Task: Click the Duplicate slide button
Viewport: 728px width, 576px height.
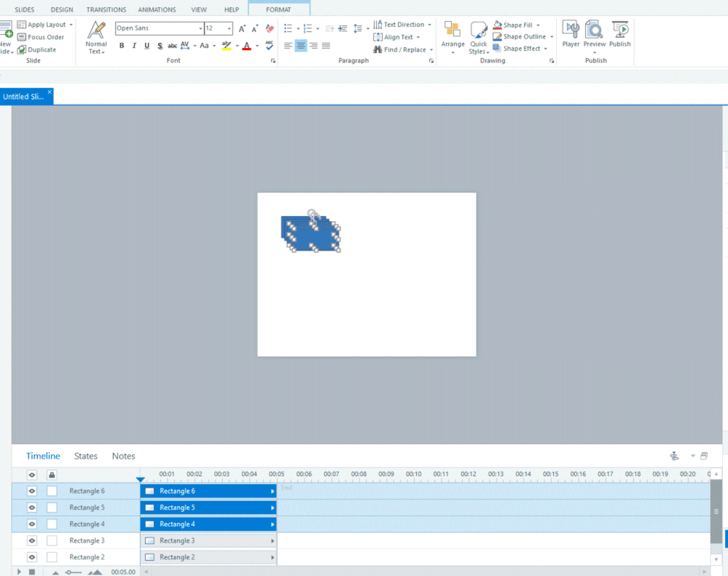Action: coord(42,50)
